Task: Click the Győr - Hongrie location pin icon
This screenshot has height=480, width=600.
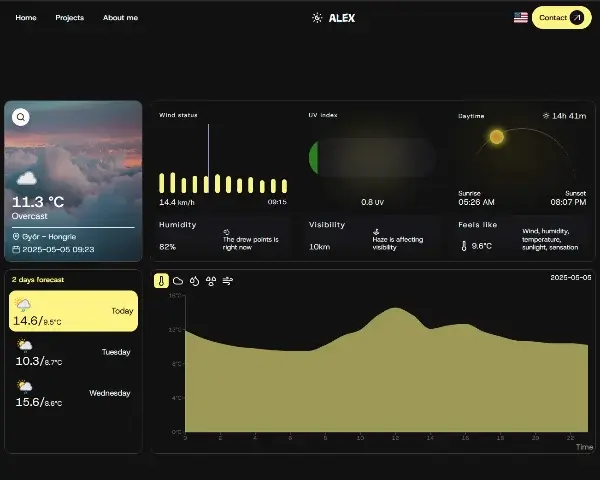Action: tap(16, 237)
